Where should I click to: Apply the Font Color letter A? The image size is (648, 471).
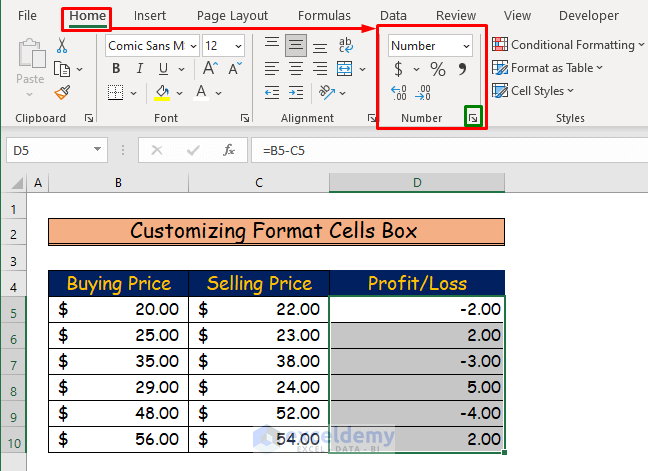pyautogui.click(x=201, y=93)
